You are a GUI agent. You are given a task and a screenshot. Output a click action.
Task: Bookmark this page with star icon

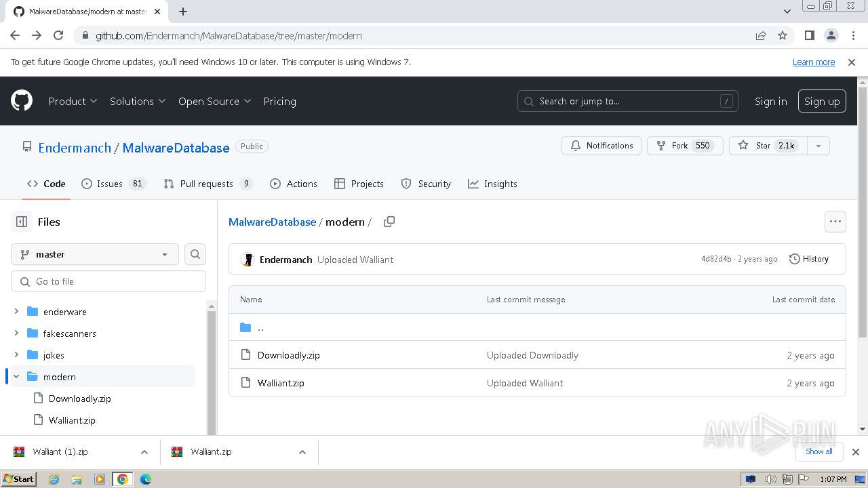coord(783,35)
